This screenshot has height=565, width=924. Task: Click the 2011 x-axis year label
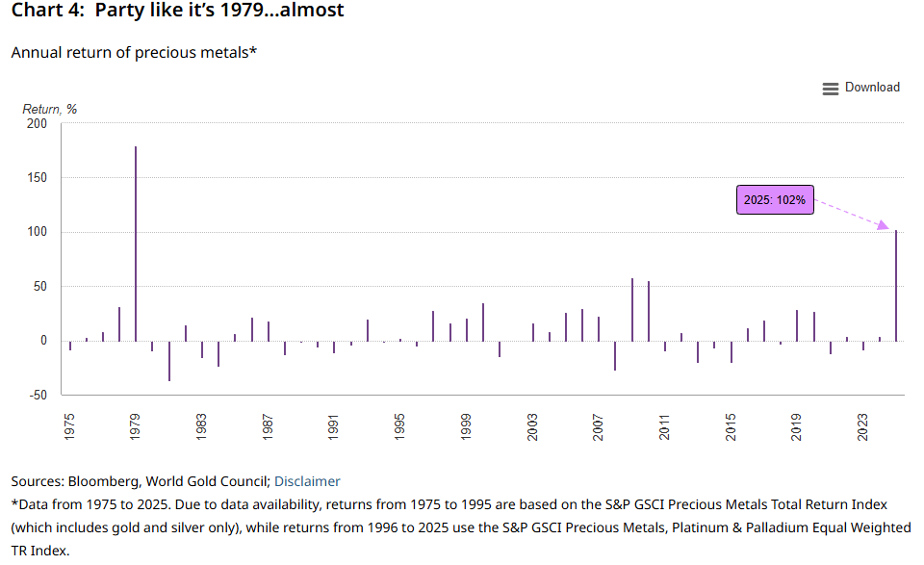[665, 427]
